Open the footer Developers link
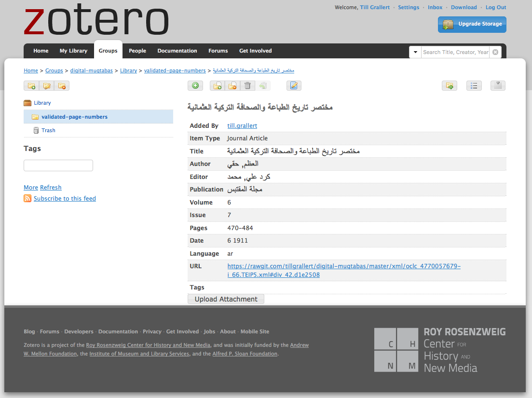This screenshot has width=532, height=398. click(79, 331)
